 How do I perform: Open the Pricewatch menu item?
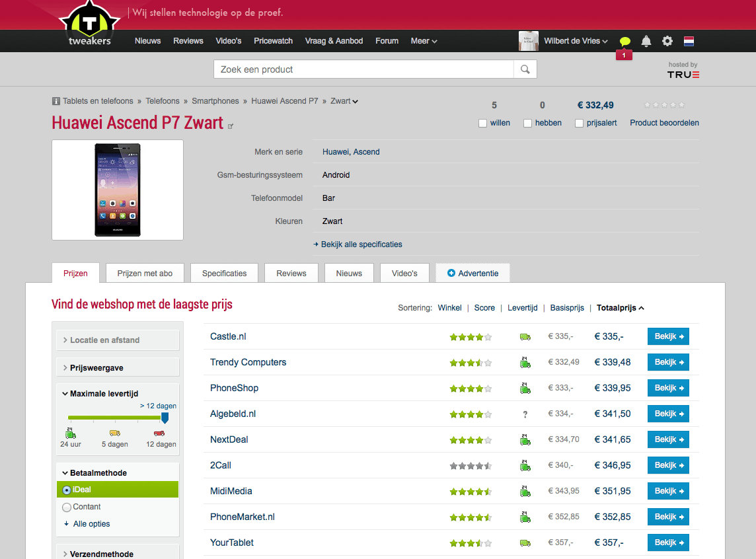pyautogui.click(x=273, y=40)
